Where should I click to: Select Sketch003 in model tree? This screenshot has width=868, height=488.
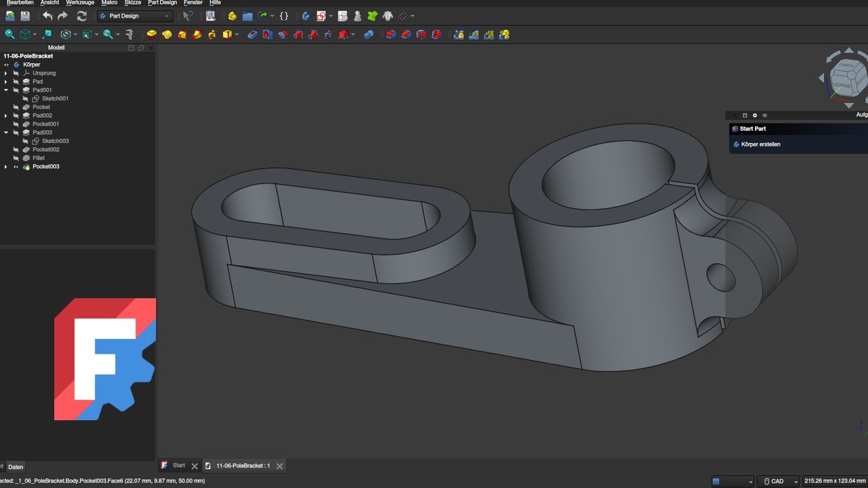(x=56, y=141)
